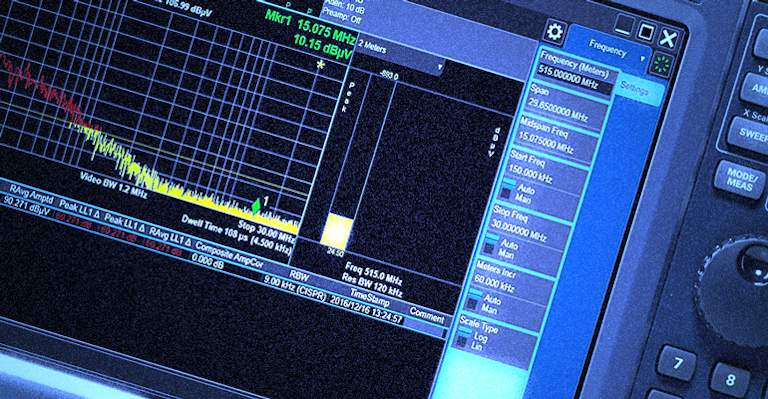The width and height of the screenshot is (768, 399).
Task: Open the settings gear icon
Action: (554, 32)
